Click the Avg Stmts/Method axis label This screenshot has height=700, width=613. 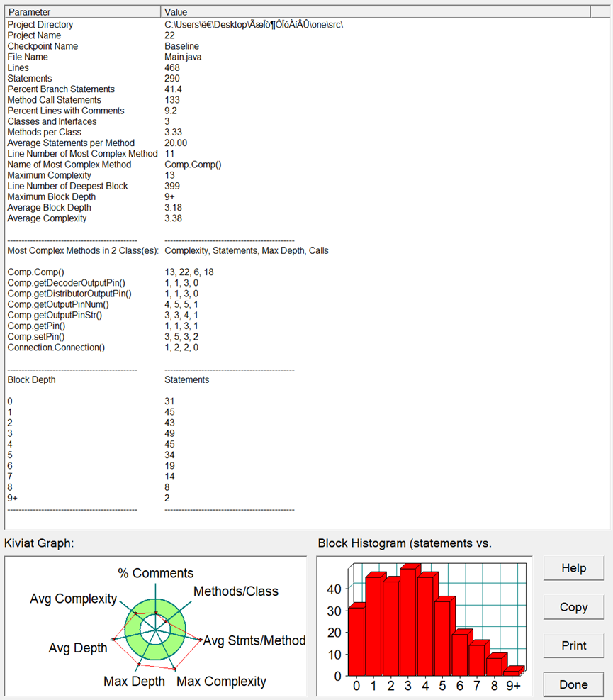254,640
